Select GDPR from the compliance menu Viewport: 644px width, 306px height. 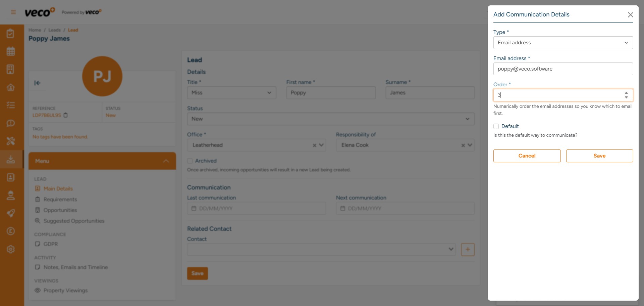click(51, 244)
